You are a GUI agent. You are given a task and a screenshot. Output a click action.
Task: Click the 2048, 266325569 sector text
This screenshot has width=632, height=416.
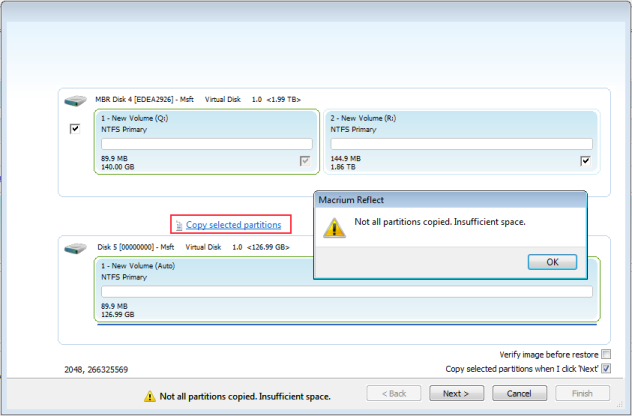[96, 370]
